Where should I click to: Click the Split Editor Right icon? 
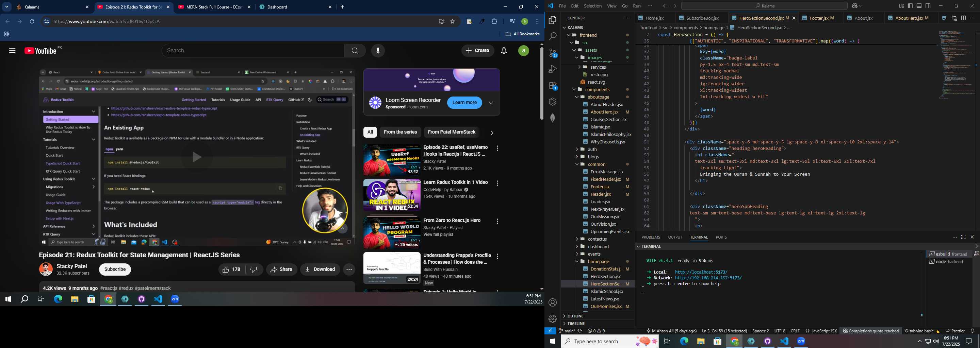[x=963, y=18]
